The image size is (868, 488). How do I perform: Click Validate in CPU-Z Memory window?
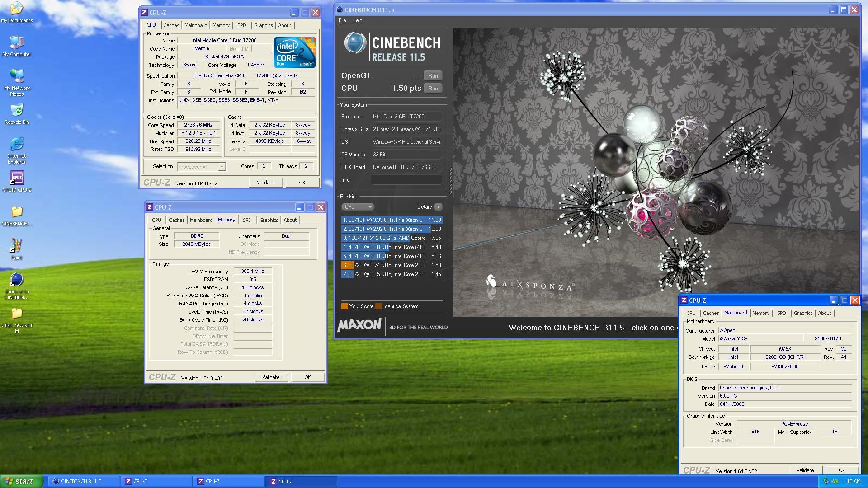[271, 377]
